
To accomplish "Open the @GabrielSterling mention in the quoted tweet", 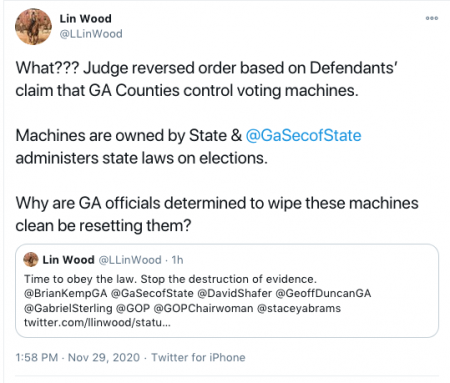I will click(68, 308).
